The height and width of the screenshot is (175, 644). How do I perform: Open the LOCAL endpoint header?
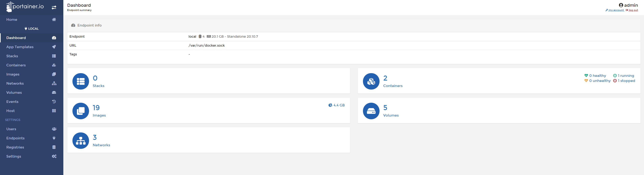[32, 29]
